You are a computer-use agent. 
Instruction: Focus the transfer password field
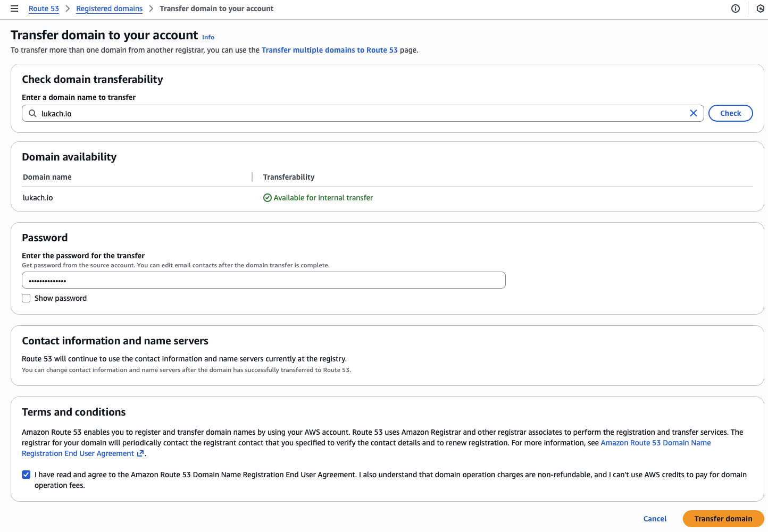click(264, 280)
